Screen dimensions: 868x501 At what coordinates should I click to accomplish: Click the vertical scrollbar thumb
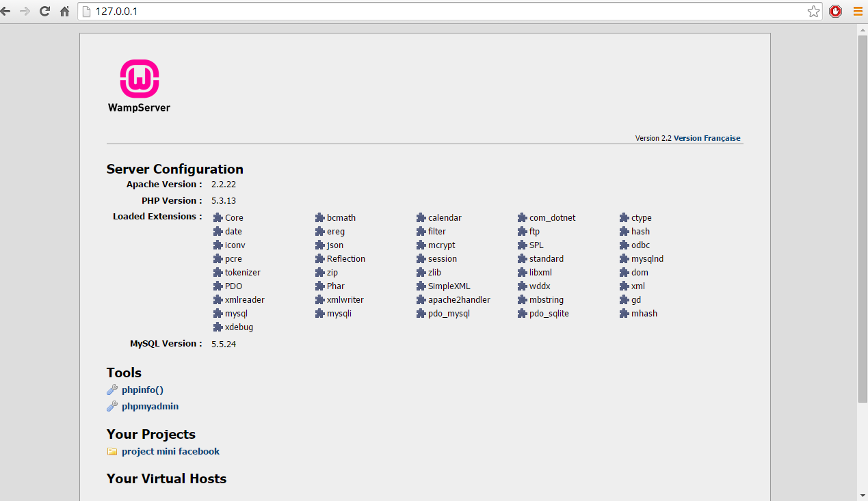tap(863, 219)
